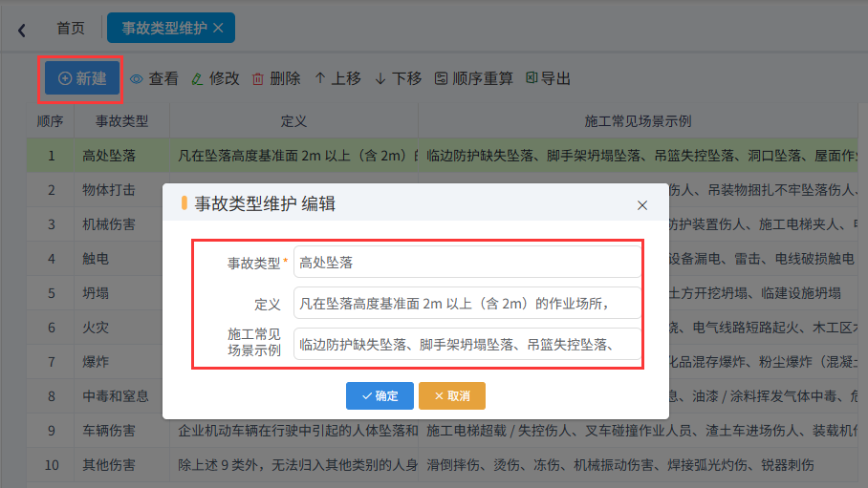Click the 上移 up arrow icon
Screen dimensions: 868x488
tap(320, 78)
